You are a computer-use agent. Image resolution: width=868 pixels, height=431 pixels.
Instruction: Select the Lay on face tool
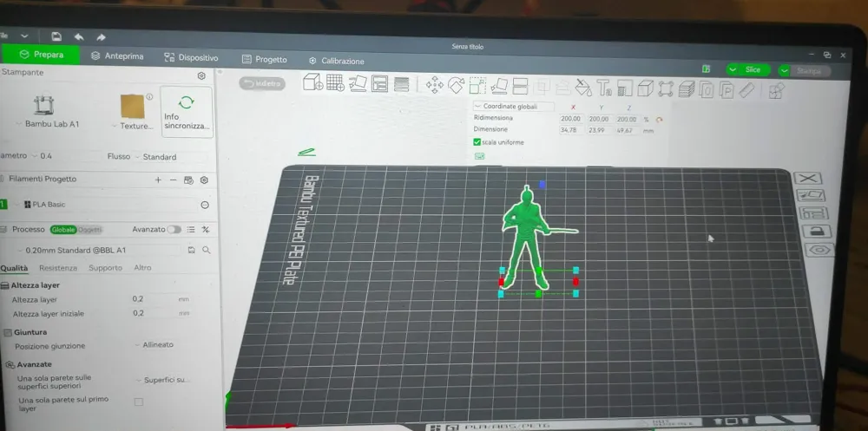[499, 86]
